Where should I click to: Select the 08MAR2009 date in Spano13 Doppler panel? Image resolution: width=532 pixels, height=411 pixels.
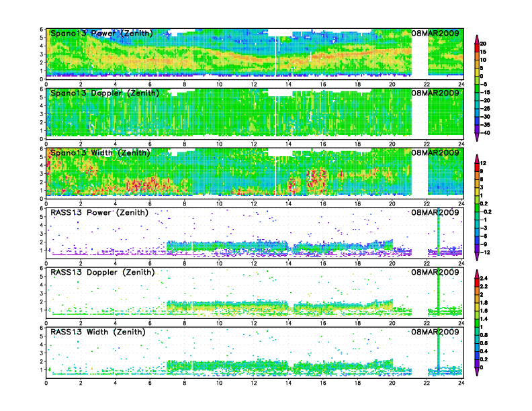pyautogui.click(x=435, y=93)
